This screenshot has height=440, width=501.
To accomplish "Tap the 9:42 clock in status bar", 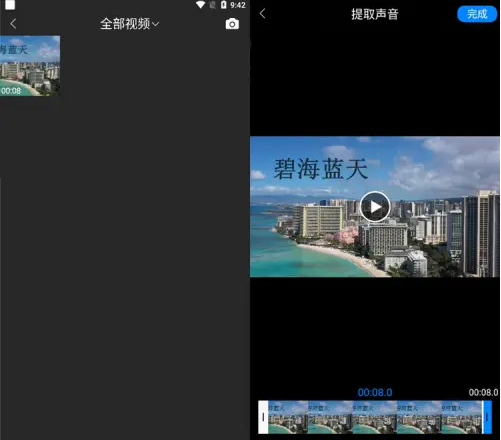I will [238, 5].
